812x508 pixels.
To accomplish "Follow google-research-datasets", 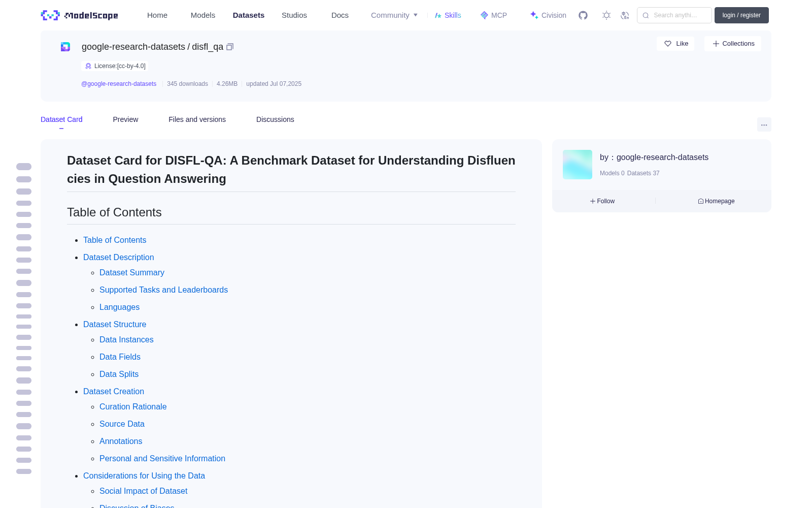I will point(602,201).
